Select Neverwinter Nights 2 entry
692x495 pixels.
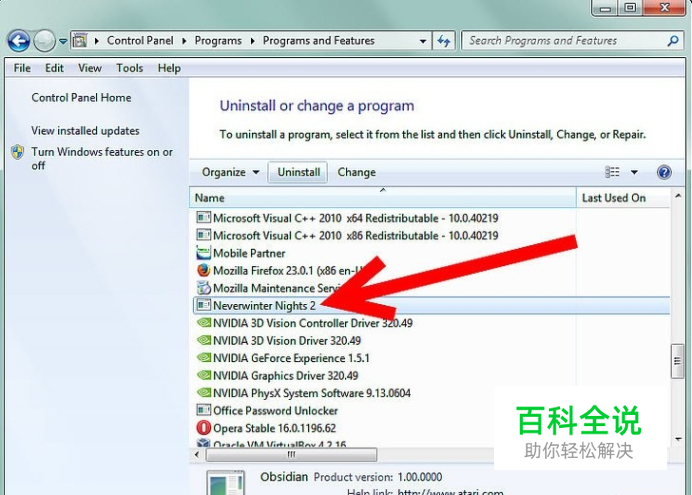pyautogui.click(x=431, y=305)
